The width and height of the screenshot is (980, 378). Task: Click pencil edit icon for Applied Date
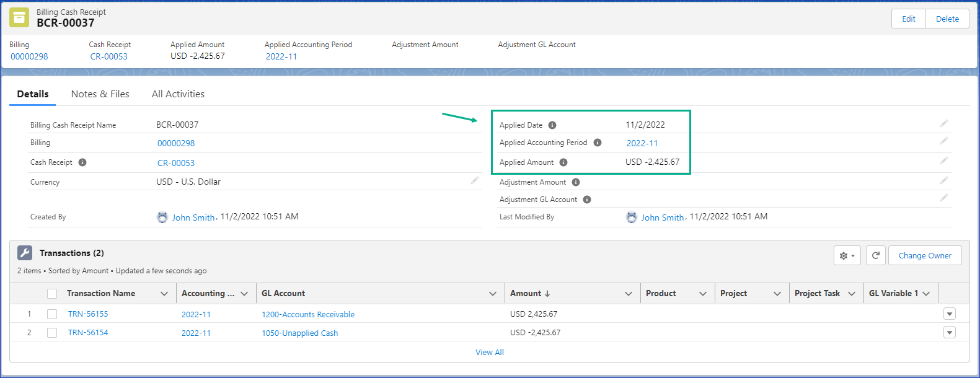coord(943,124)
